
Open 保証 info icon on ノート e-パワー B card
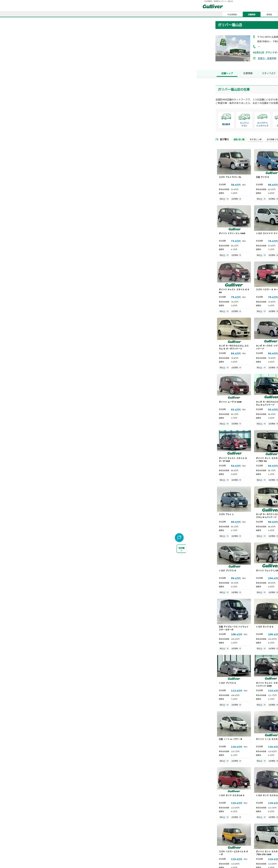[224, 761]
